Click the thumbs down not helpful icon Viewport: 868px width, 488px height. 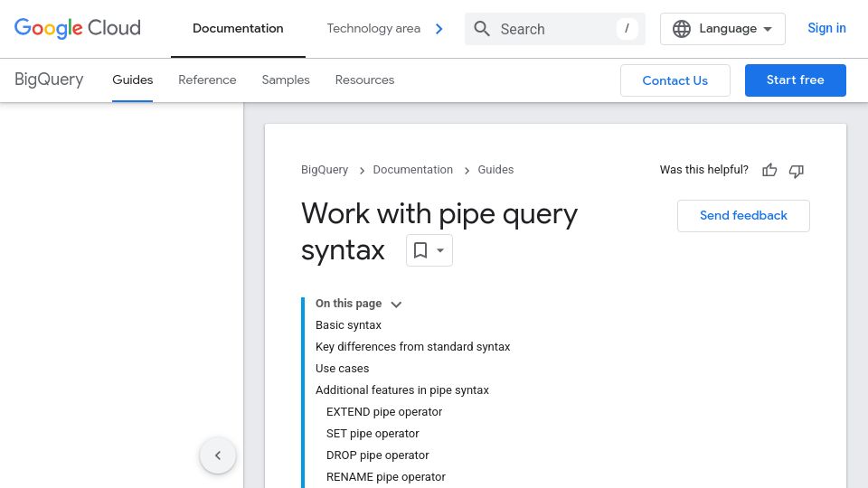click(x=796, y=171)
